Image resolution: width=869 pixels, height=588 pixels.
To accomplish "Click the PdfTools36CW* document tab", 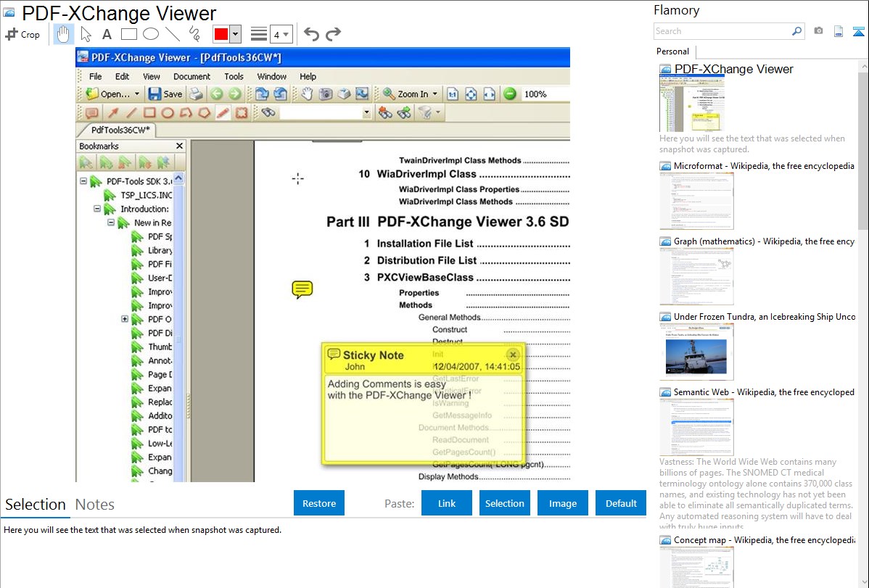I will (x=120, y=130).
